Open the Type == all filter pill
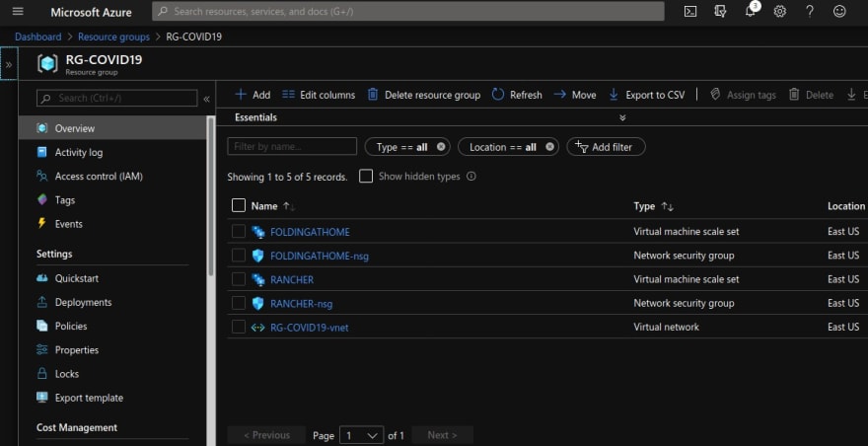Screen dimensions: 868x446 click(406, 147)
